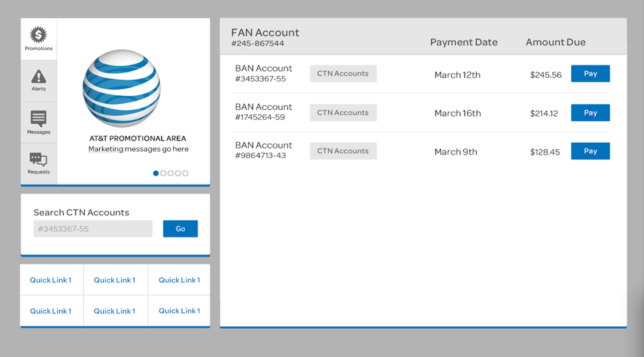The height and width of the screenshot is (357, 644).
Task: Click the Amount Due column header
Action: pyautogui.click(x=556, y=42)
